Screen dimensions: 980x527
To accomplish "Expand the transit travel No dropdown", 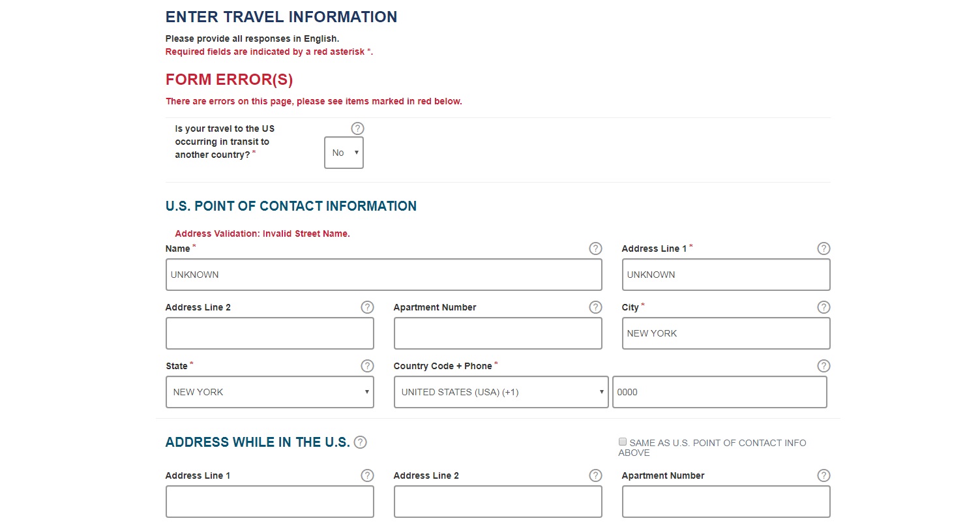I will (x=344, y=153).
